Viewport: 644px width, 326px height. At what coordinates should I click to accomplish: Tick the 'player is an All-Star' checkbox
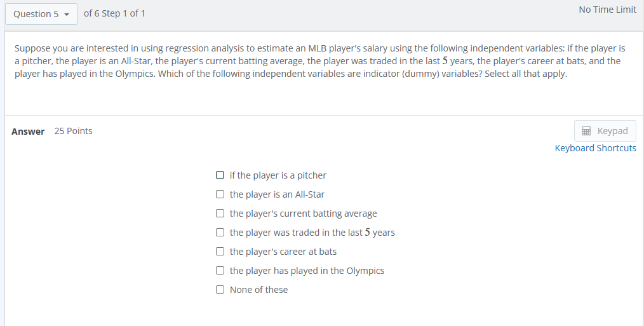click(220, 194)
